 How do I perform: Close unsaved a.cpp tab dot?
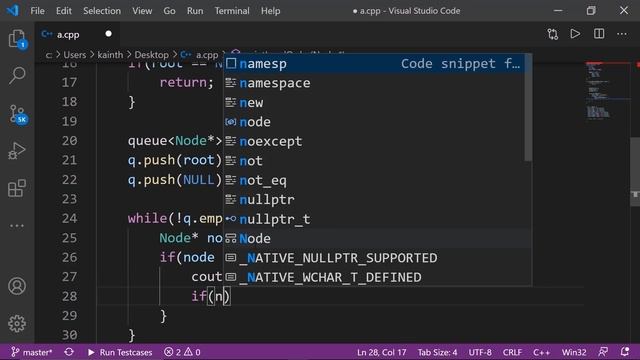[108, 34]
